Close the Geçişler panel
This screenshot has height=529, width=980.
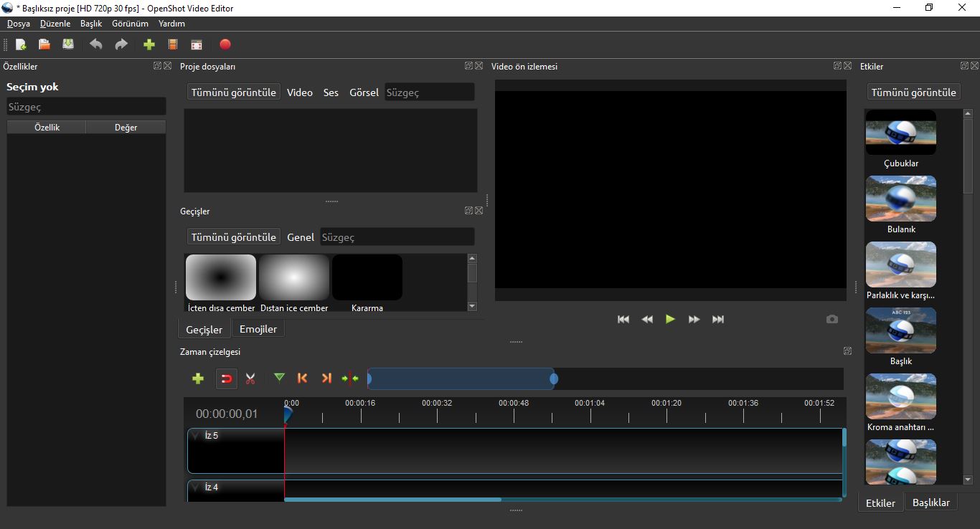[479, 211]
